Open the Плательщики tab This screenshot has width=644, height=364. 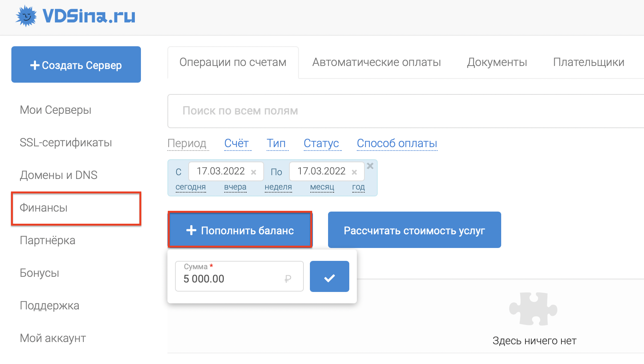coord(589,62)
